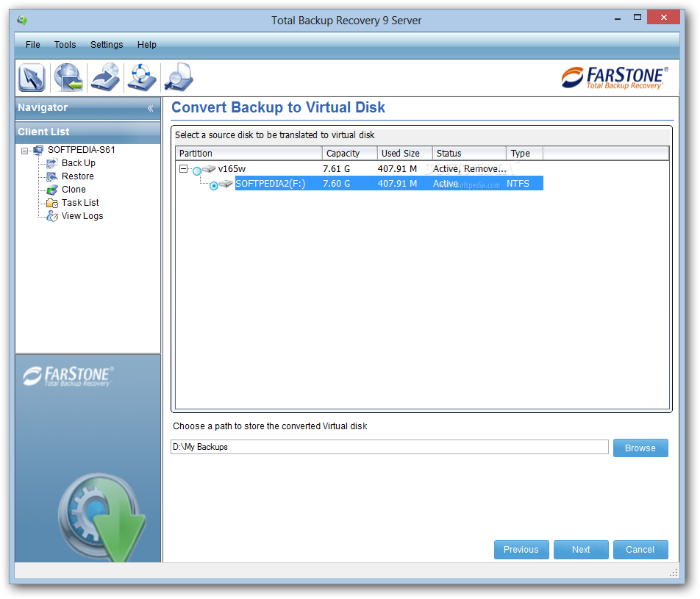700x599 pixels.
Task: Maximize the Total Backup Recovery window
Action: pyautogui.click(x=637, y=18)
